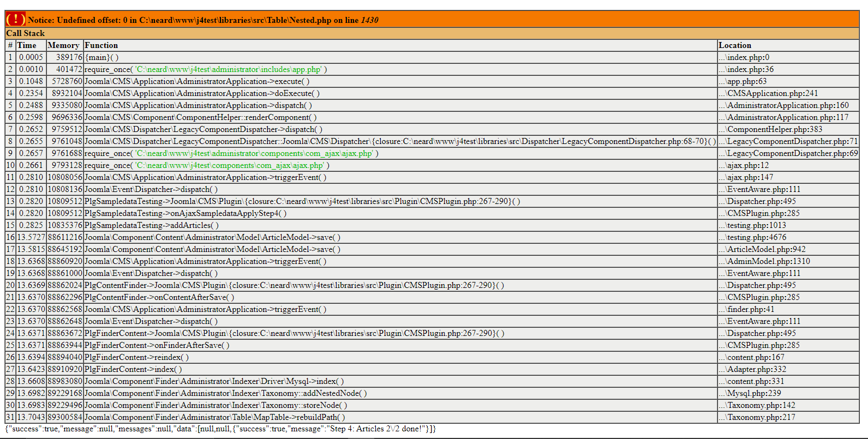Select the Taxonomy::storeNode( ) entry
This screenshot has width=868, height=439.
click(215, 405)
